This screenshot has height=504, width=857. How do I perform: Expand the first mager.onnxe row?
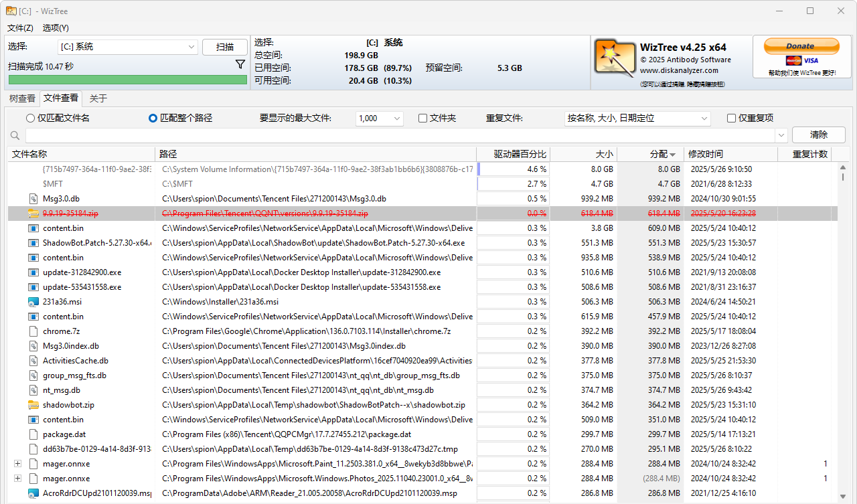tap(17, 464)
